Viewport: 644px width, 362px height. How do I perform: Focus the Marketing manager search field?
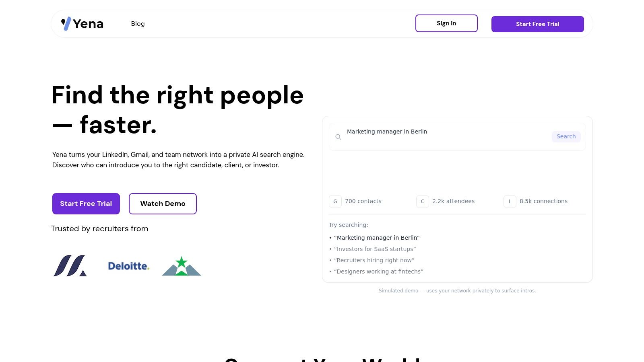point(443,132)
